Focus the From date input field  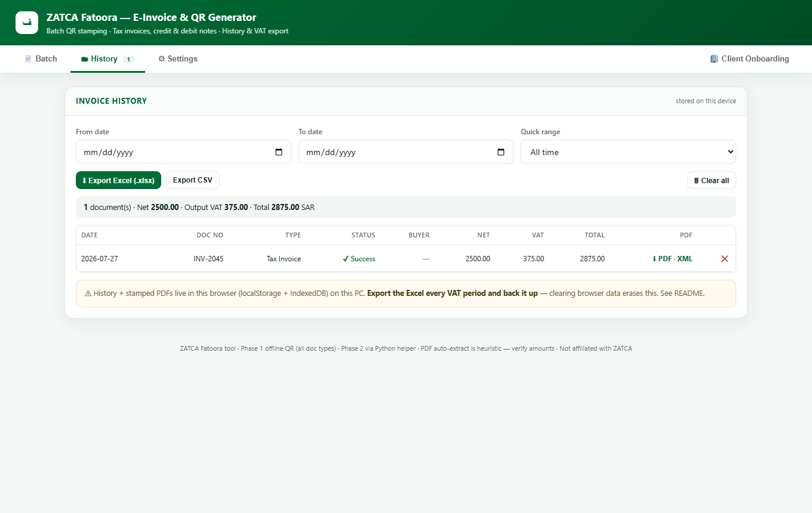[x=183, y=152]
